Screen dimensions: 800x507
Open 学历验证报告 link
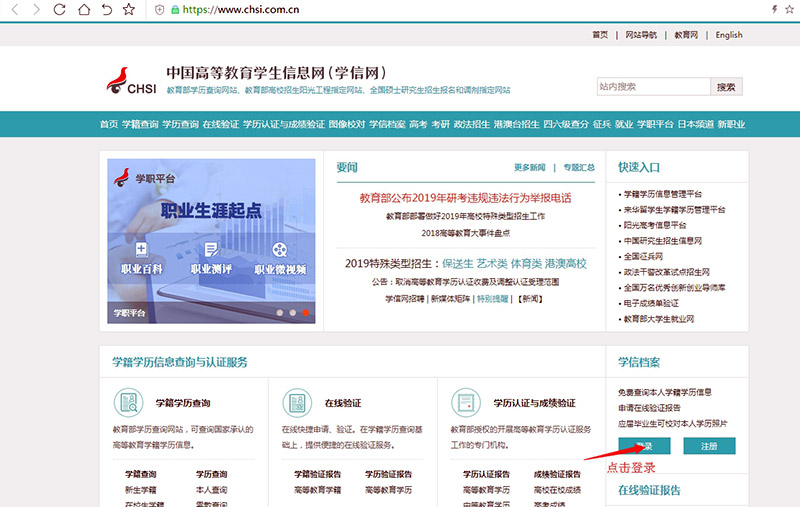point(388,474)
